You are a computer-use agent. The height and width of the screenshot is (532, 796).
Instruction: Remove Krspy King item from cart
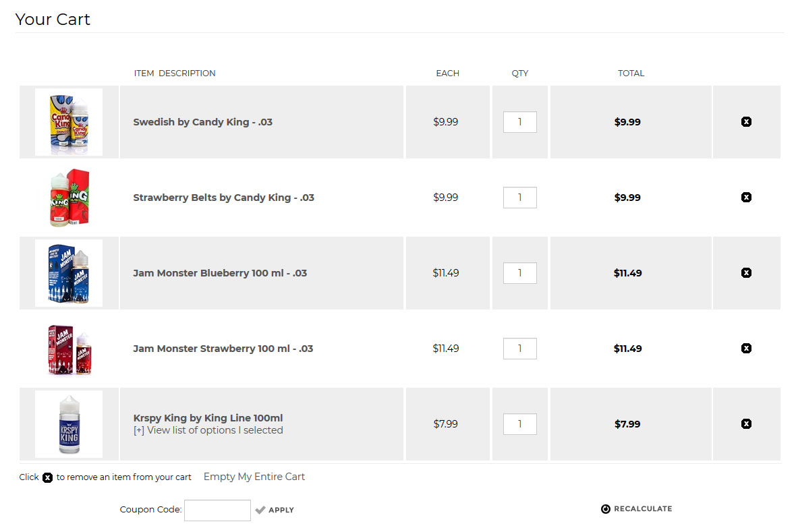click(745, 424)
